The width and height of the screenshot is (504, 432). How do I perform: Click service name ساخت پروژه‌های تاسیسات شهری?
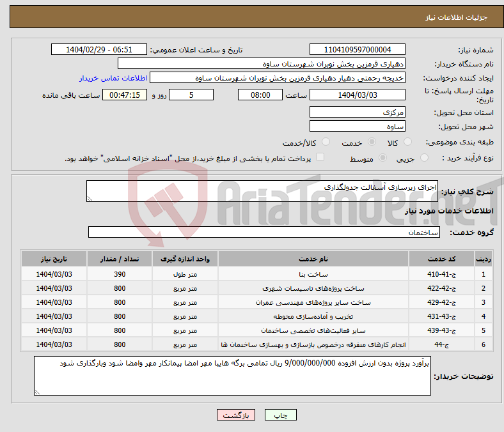(x=313, y=288)
